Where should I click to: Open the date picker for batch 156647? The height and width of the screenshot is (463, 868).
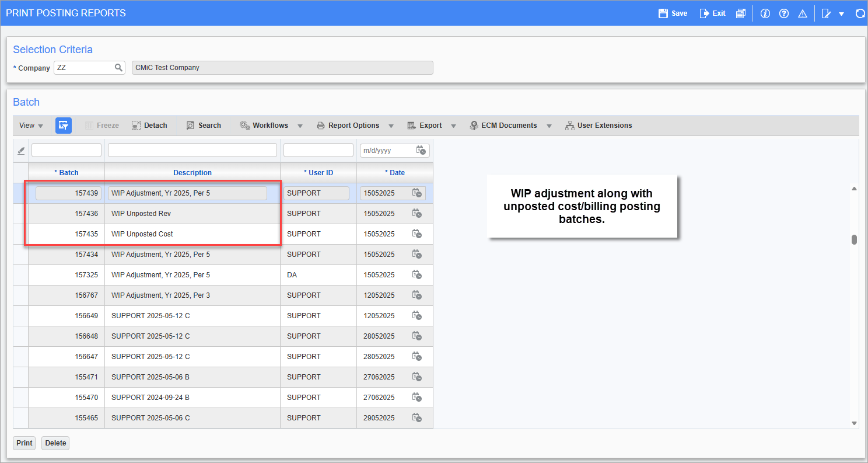coord(417,357)
